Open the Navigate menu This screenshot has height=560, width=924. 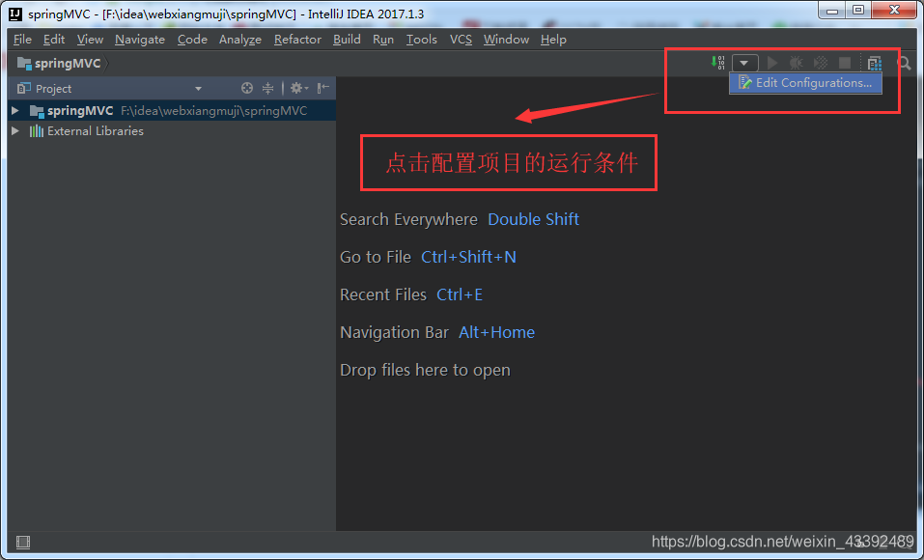[x=140, y=40]
